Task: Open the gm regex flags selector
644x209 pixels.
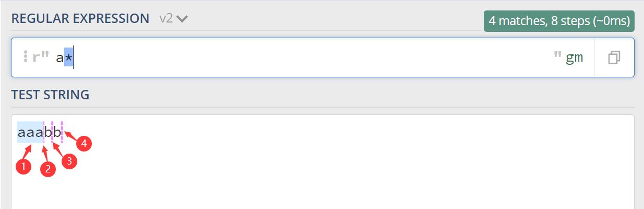Action: click(x=575, y=57)
